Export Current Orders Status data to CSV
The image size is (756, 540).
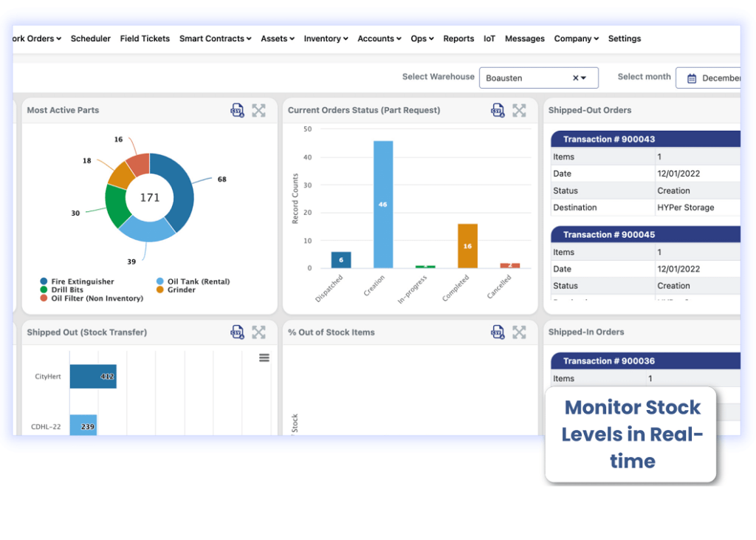click(x=498, y=110)
